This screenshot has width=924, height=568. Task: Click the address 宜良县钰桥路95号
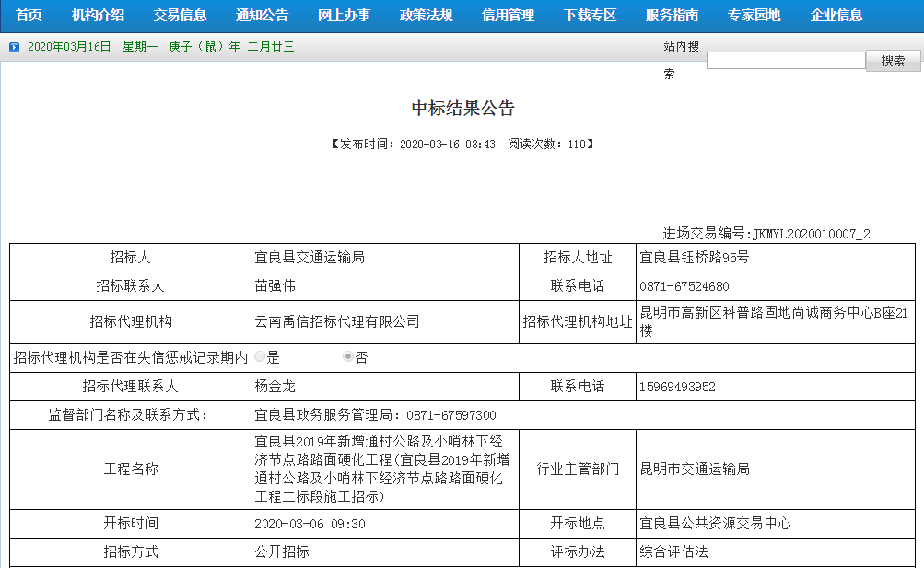click(x=695, y=258)
